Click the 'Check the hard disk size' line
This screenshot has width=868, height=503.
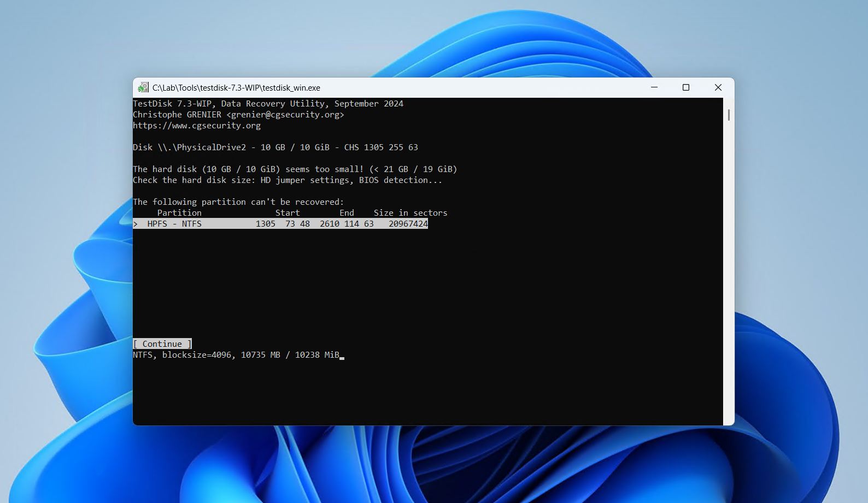288,180
